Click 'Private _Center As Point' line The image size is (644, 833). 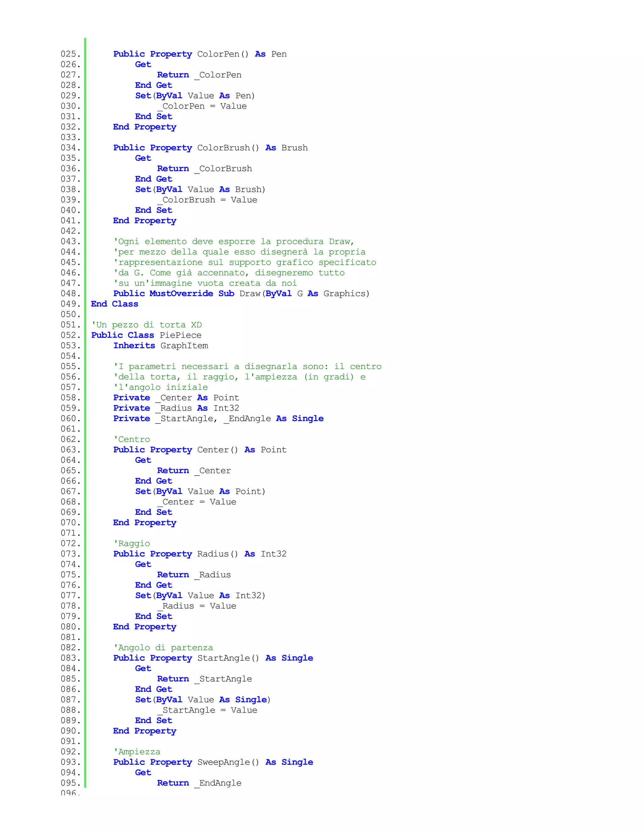pyautogui.click(x=176, y=398)
